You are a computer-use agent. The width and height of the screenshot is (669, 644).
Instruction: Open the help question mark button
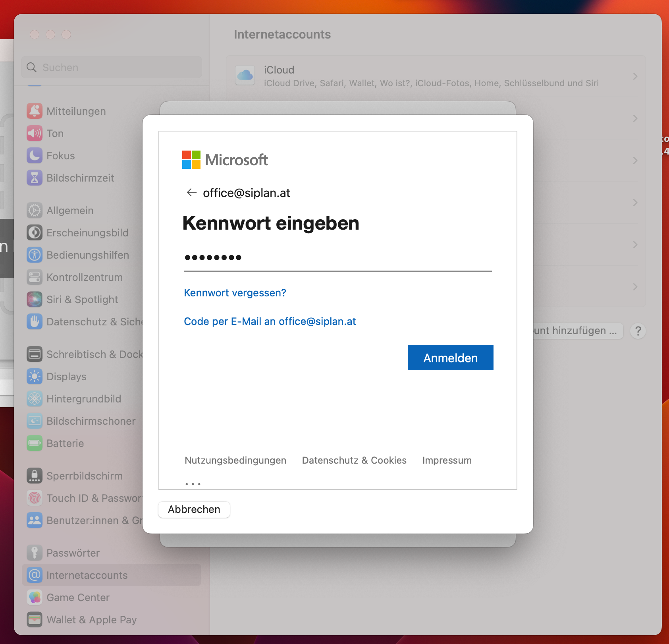point(638,331)
